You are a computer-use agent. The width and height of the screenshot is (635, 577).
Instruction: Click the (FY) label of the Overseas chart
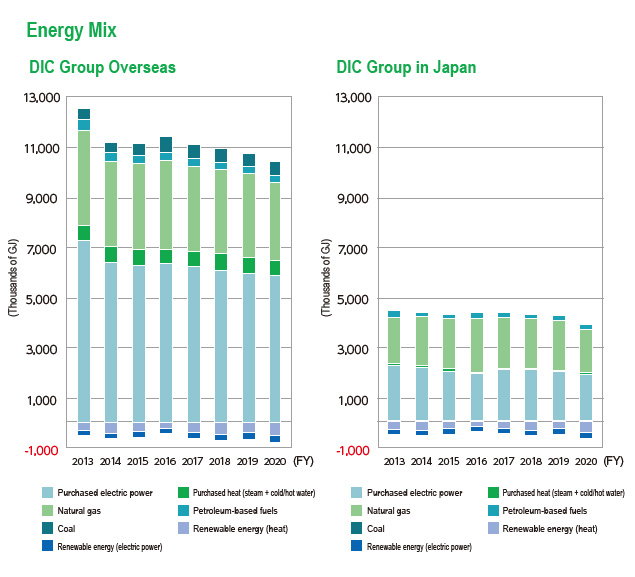[x=303, y=461]
